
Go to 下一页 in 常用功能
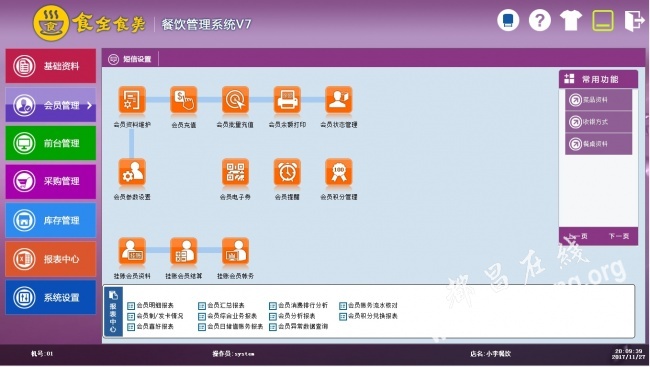click(x=619, y=236)
